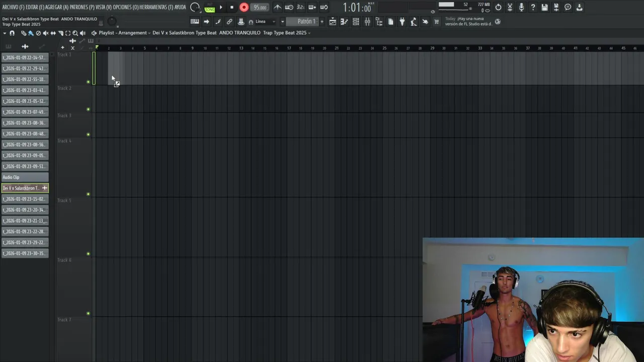This screenshot has height=362, width=644.
Task: Open the Playlist view icon
Action: click(x=333, y=22)
